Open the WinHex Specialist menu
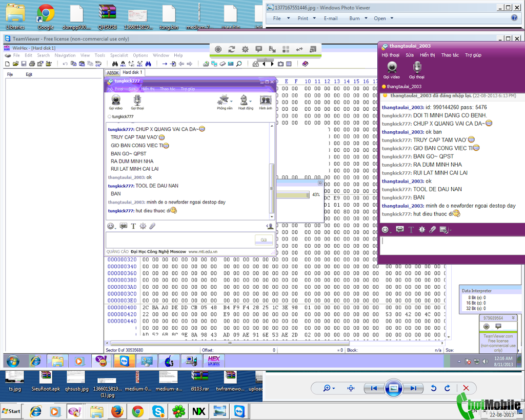The image size is (525, 420). click(119, 55)
